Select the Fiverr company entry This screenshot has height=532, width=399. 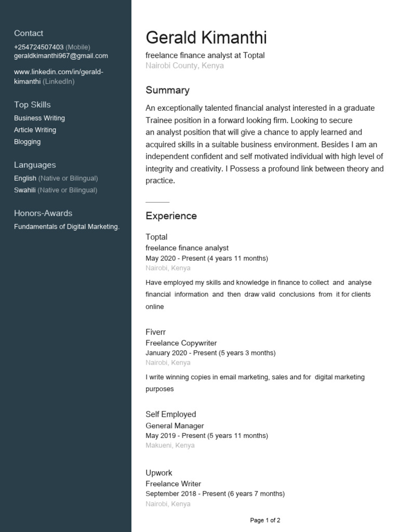pos(156,332)
